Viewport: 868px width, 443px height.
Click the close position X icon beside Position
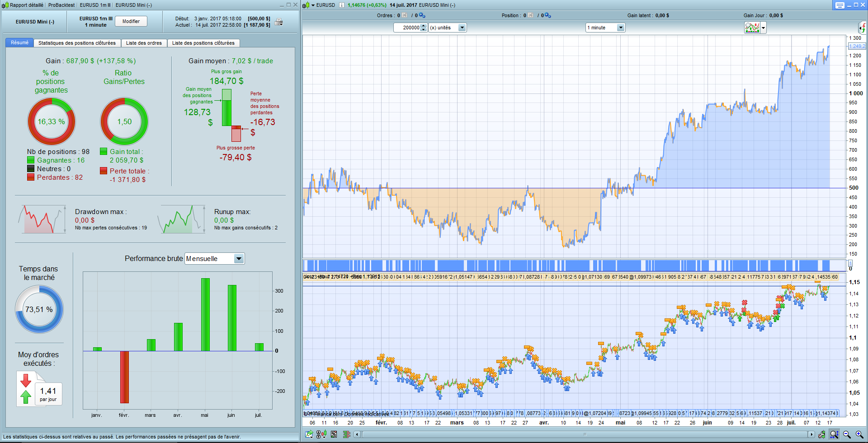[531, 15]
